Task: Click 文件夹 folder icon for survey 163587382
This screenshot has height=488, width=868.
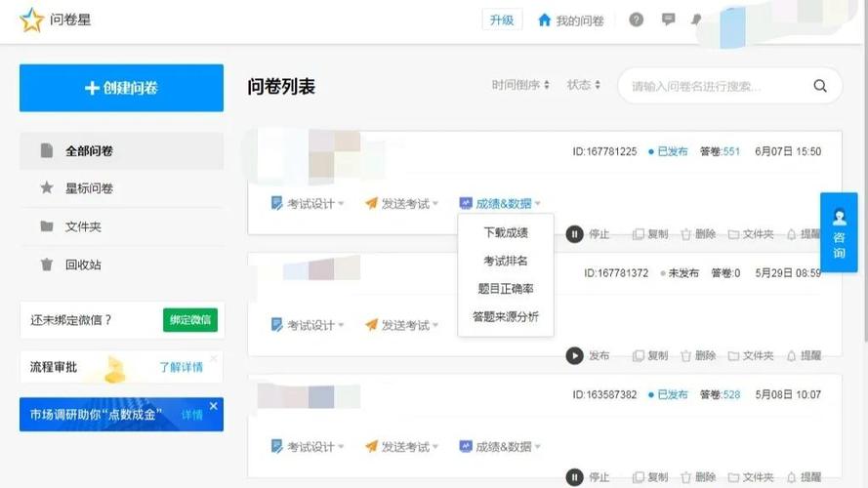Action: 733,477
